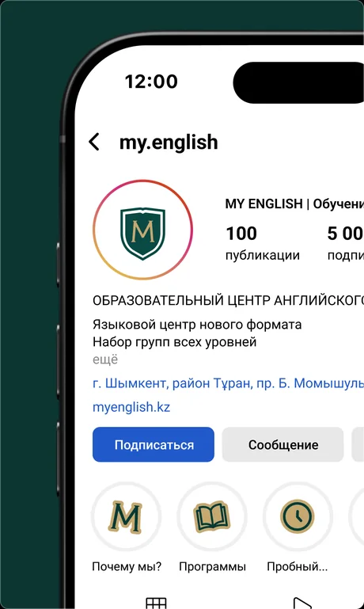Tap the line 'Языковой центр нового формата'
Viewport: 364px width, 609px height.
[197, 325]
